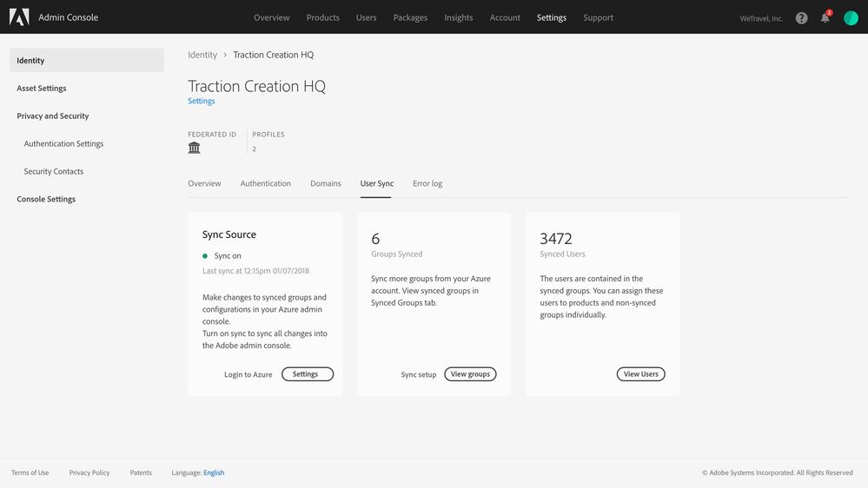Click the Login to Azure link
The width and height of the screenshot is (868, 488).
coord(248,374)
